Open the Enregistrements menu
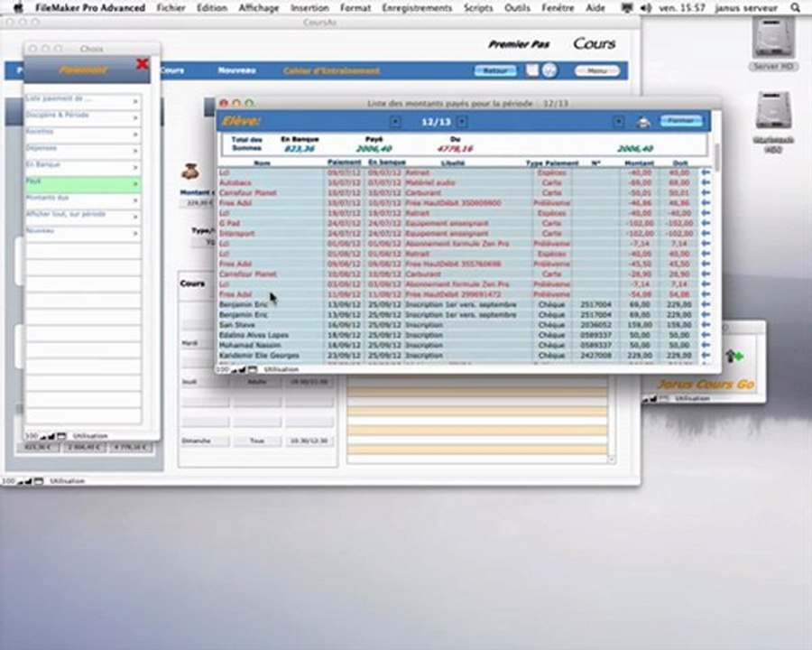This screenshot has width=812, height=650. (x=416, y=8)
